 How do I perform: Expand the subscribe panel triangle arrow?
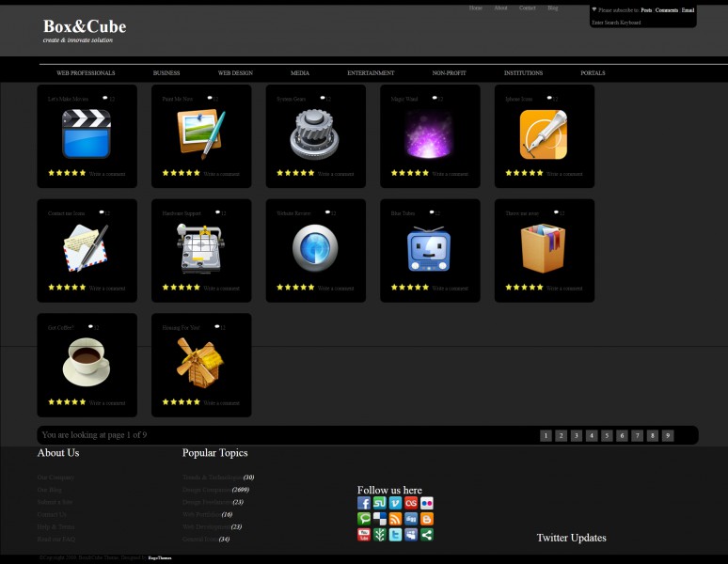pos(593,9)
